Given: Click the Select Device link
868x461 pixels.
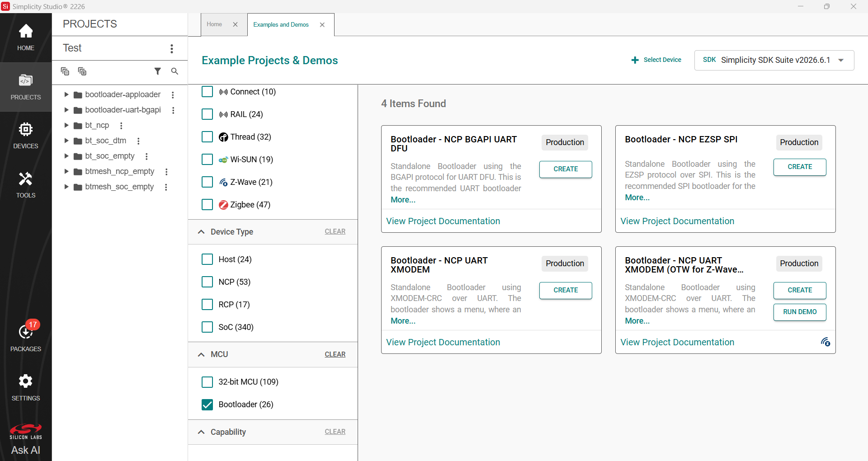Looking at the screenshot, I should click(x=656, y=60).
